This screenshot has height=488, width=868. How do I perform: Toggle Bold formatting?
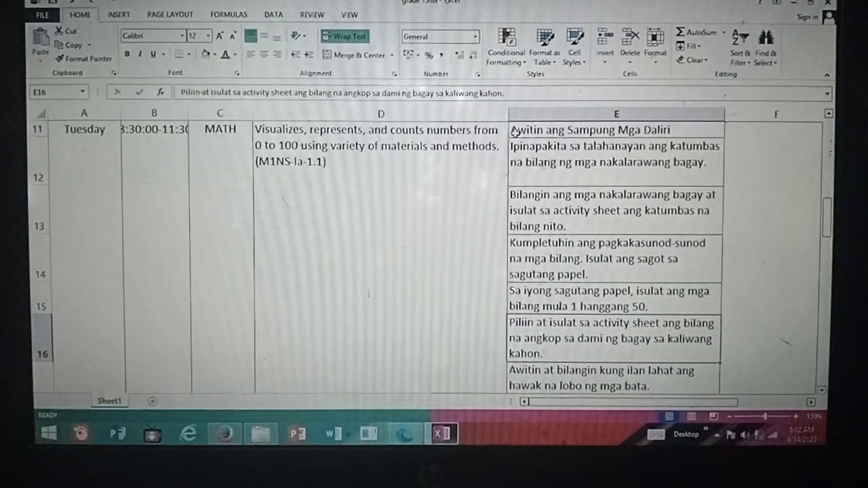127,55
